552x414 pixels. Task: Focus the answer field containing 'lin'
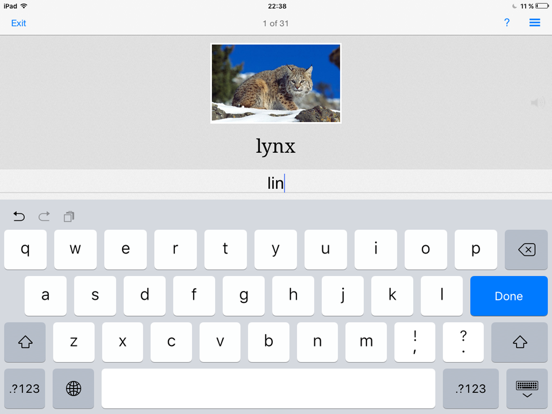click(x=276, y=182)
